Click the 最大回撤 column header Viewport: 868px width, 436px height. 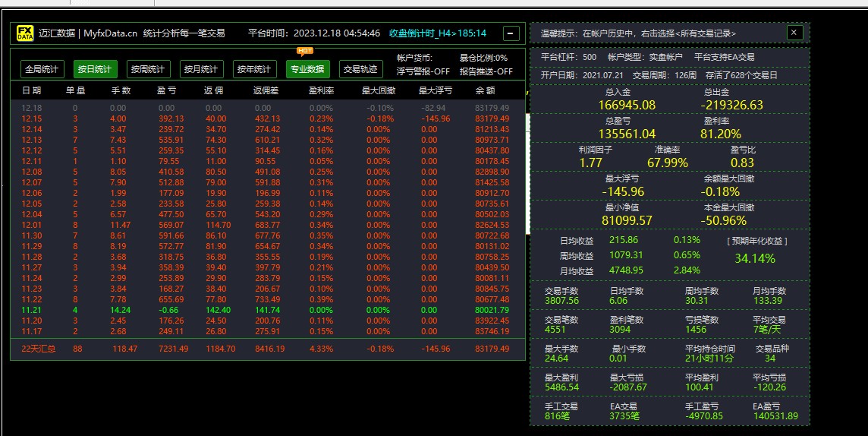tap(379, 90)
